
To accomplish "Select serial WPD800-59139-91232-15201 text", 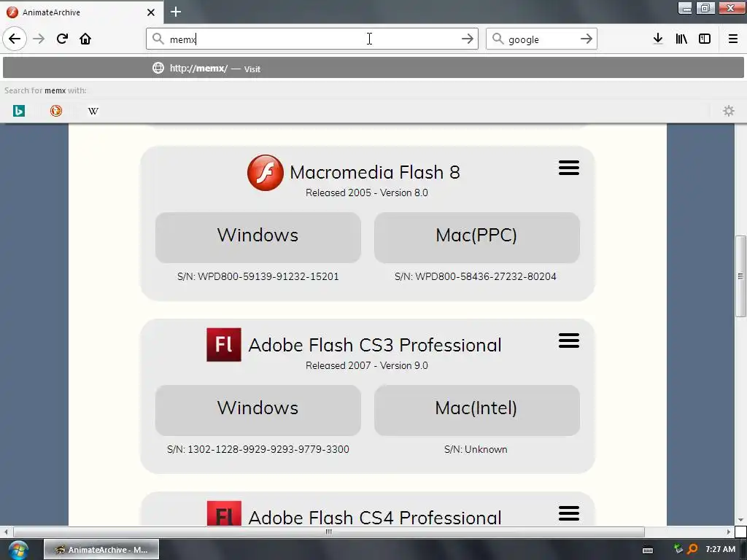I will 268,276.
